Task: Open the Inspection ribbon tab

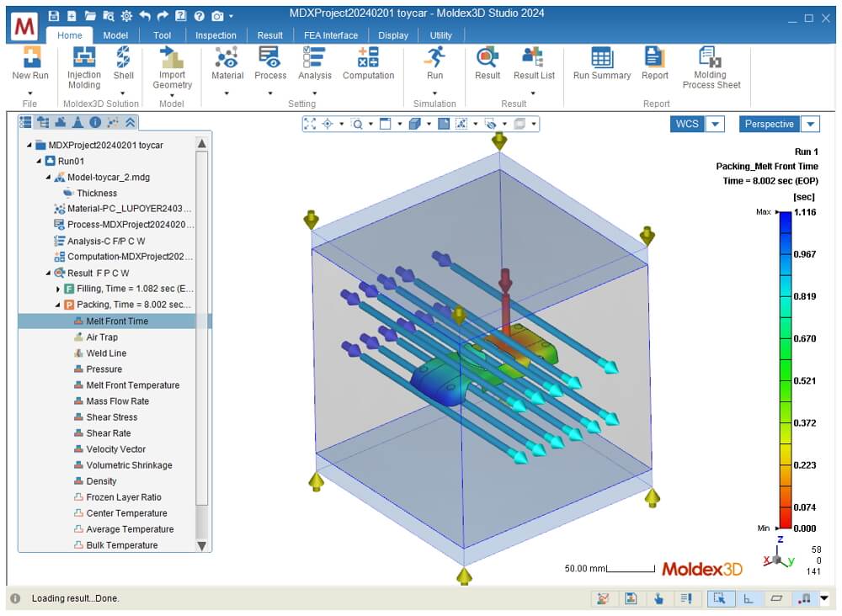Action: (216, 35)
